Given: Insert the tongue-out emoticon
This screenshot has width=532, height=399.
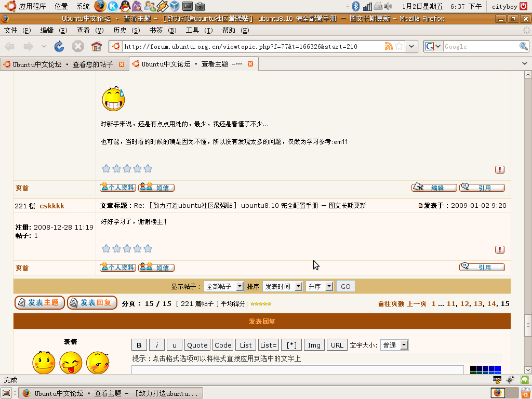Looking at the screenshot, I should [x=71, y=362].
